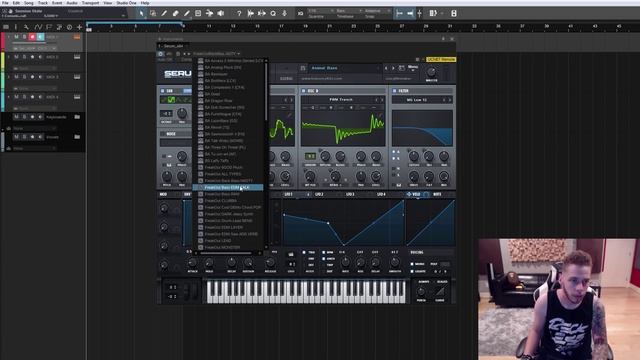Click loop range bar in timeline ruler
The height and width of the screenshot is (360, 640).
click(x=135, y=23)
